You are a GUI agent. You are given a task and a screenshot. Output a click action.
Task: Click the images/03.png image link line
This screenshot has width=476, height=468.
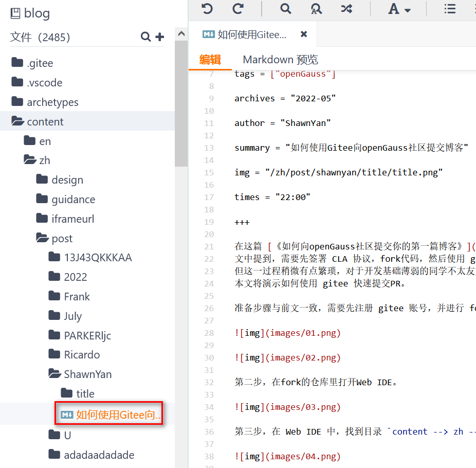[x=287, y=407]
